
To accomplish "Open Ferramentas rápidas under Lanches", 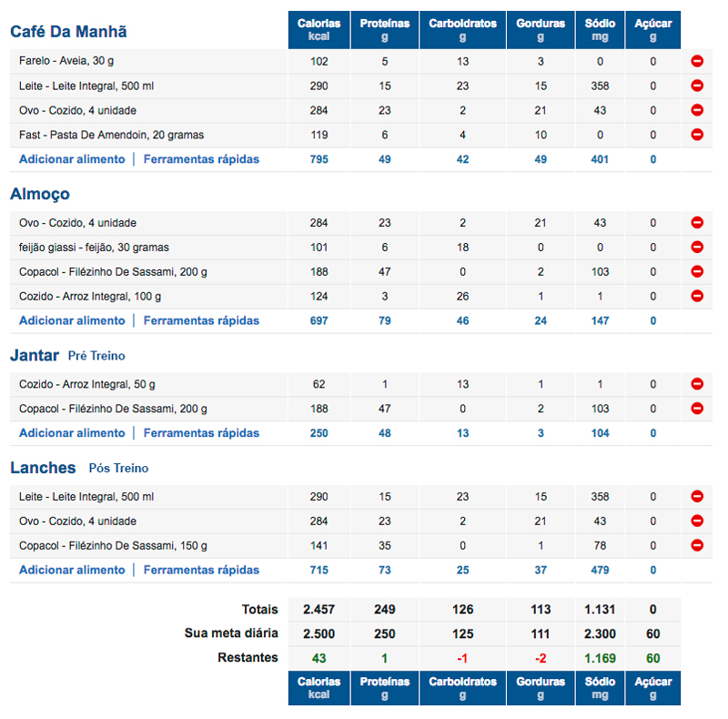I will point(201,570).
